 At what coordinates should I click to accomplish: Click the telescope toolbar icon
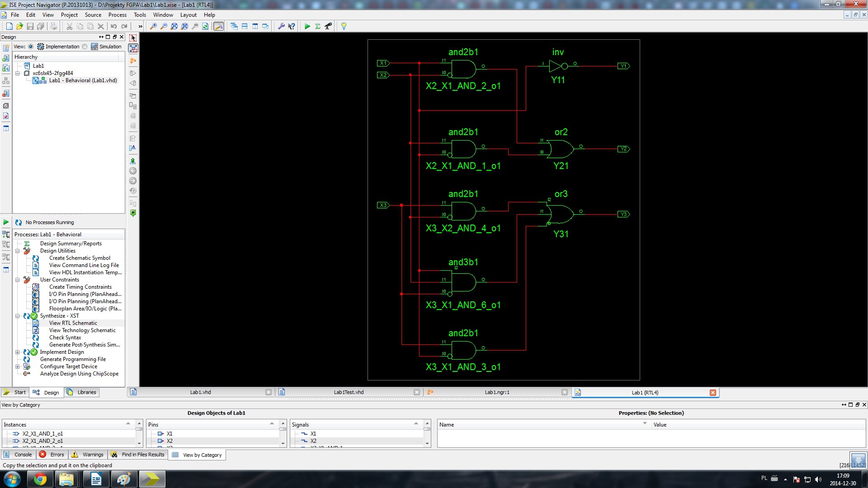click(328, 26)
